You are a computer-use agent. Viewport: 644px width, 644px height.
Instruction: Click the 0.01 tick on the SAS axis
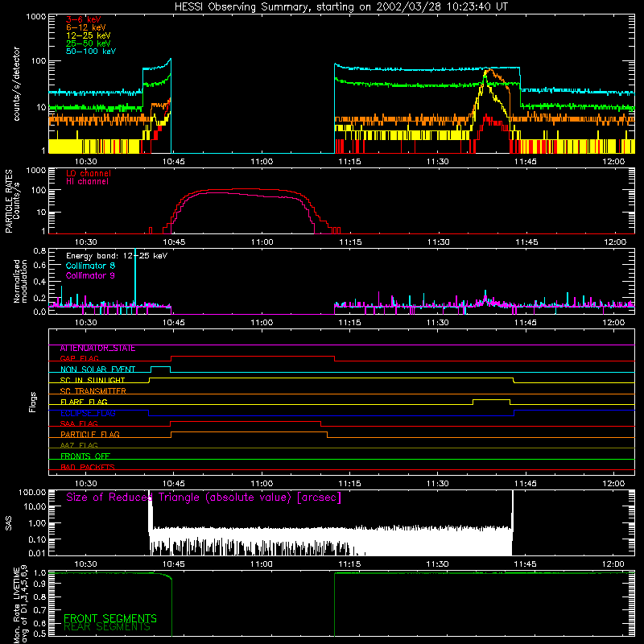(36, 553)
